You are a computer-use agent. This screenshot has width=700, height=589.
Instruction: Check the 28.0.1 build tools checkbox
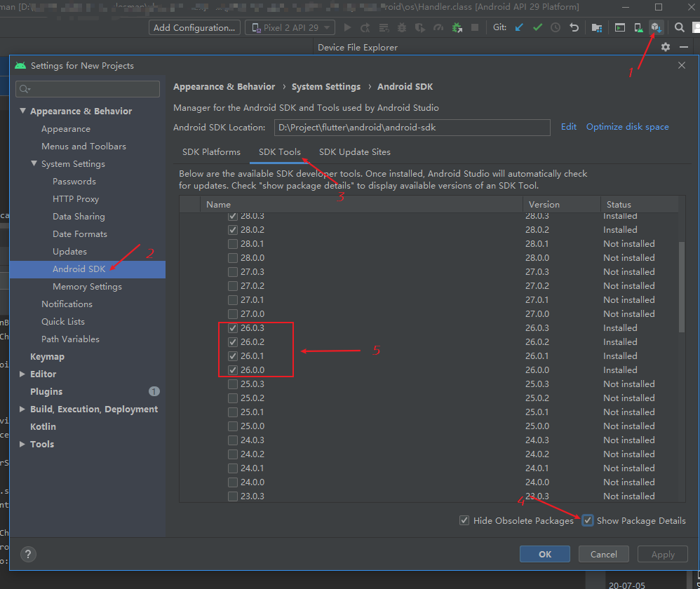(x=233, y=244)
